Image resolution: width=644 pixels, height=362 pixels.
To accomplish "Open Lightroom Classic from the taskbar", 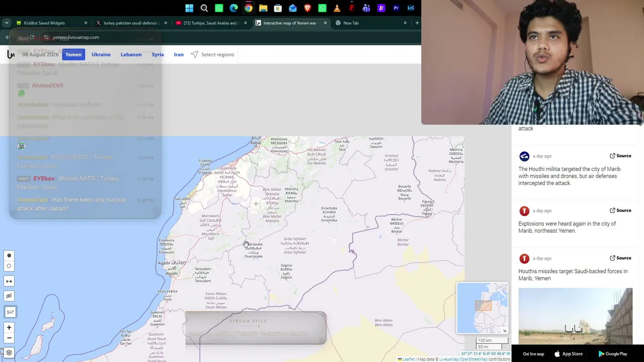I will (x=411, y=8).
